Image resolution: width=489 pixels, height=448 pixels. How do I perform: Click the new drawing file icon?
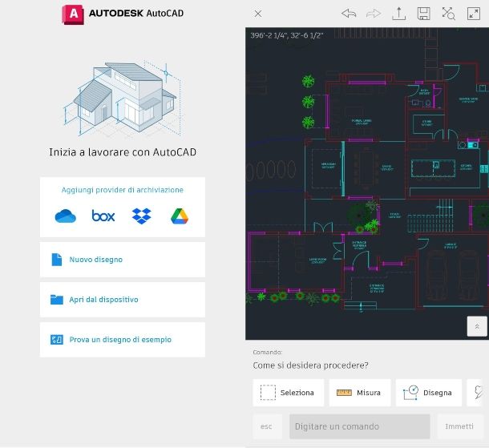(x=56, y=260)
